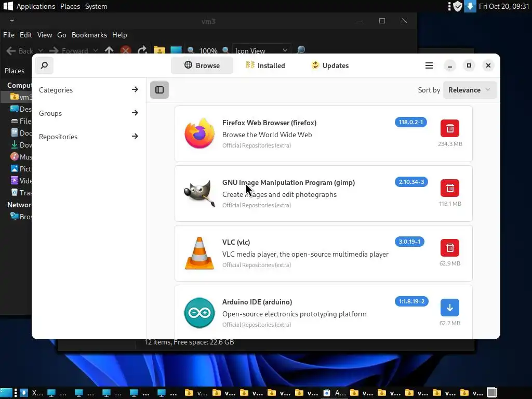Viewport: 532px width, 399px height.
Task: Install Arduino IDE with the blue download button
Action: 449,308
